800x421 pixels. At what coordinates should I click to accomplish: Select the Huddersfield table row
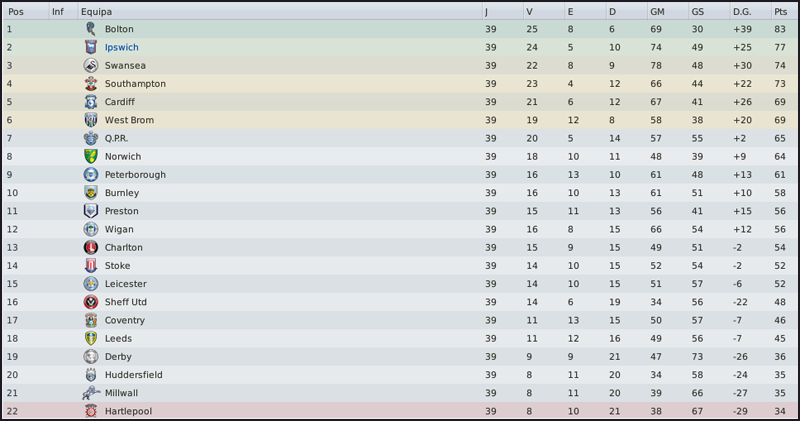(400, 375)
